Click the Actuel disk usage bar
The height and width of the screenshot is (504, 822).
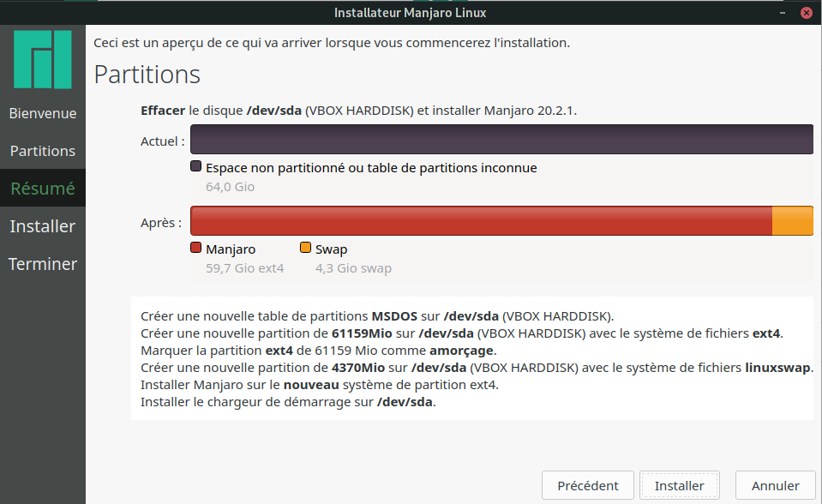tap(501, 139)
